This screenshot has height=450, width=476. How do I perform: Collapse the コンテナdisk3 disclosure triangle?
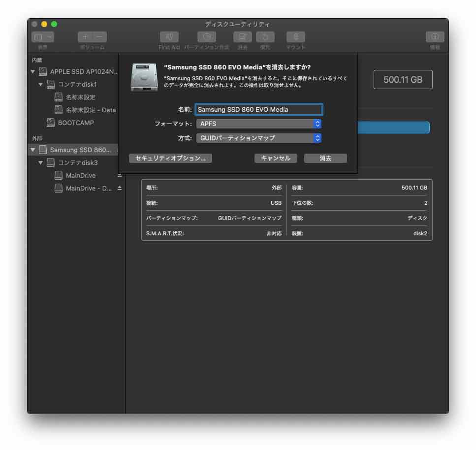click(40, 162)
